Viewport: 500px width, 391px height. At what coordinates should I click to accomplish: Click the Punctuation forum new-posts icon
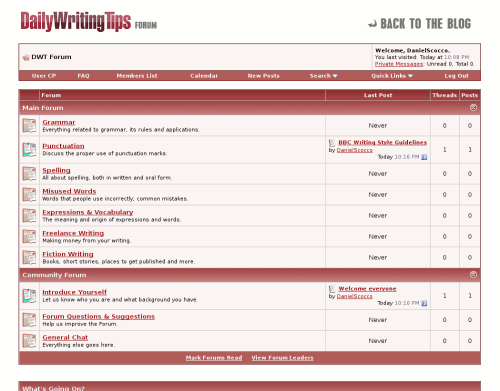(29, 150)
